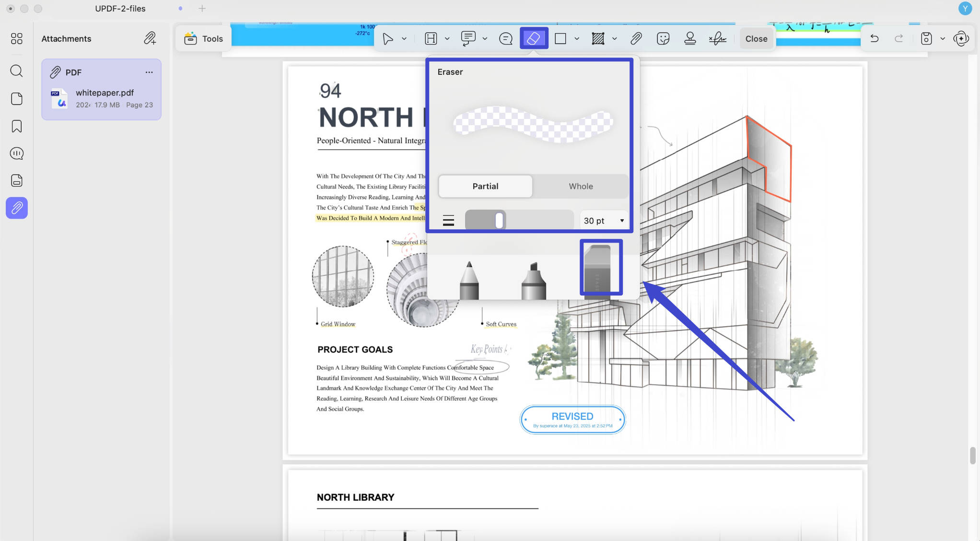
Task: Open the page view sidebar icon
Action: click(17, 99)
